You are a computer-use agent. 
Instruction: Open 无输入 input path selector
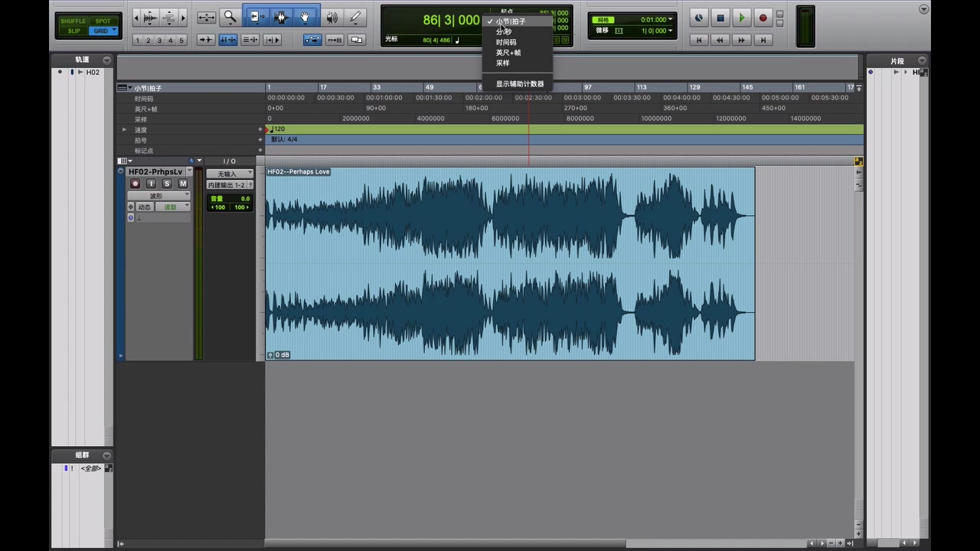[230, 174]
